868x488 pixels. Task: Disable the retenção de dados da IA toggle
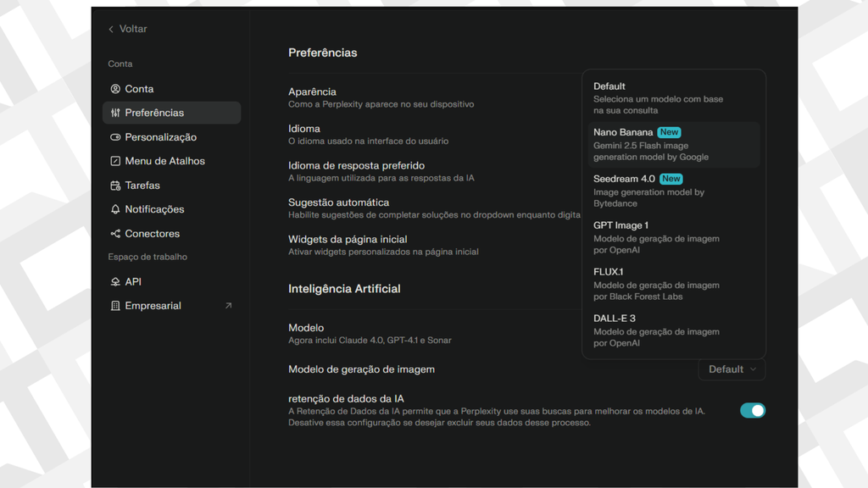click(x=752, y=411)
